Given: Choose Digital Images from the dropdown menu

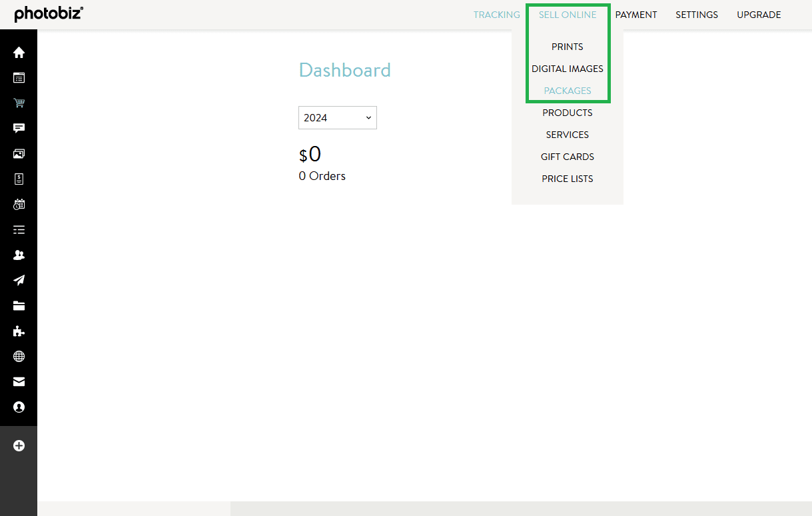Looking at the screenshot, I should pos(568,69).
